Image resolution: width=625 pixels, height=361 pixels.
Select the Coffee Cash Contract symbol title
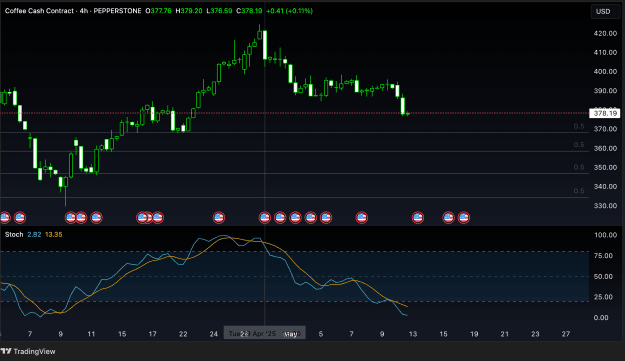(x=39, y=11)
